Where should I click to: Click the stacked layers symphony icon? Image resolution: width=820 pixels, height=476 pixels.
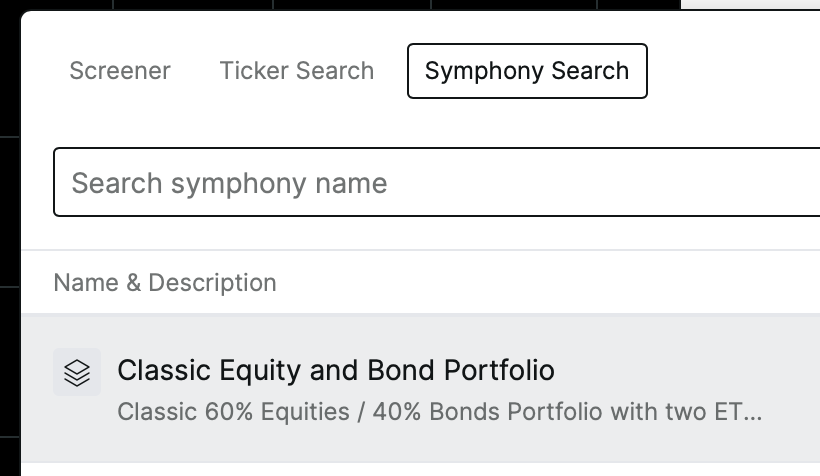tap(77, 372)
